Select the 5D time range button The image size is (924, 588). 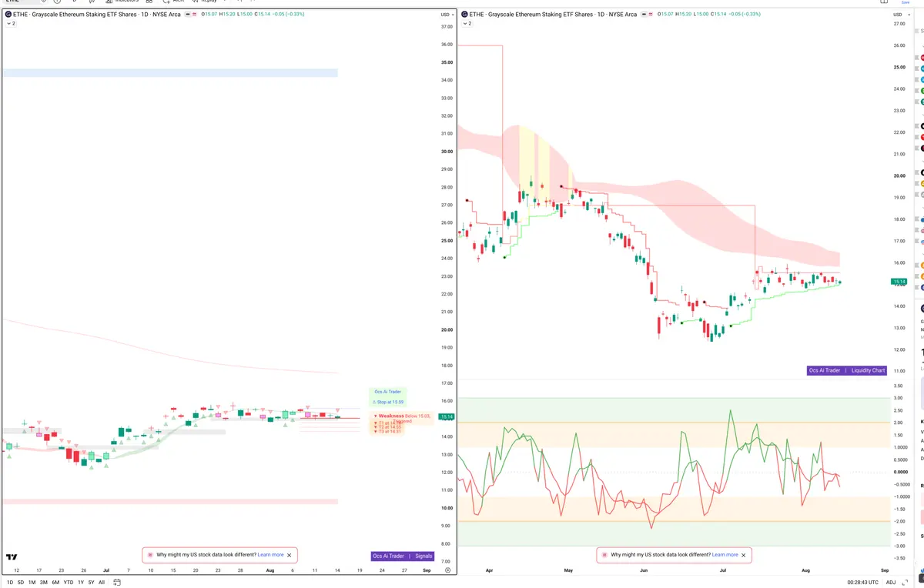(21, 583)
